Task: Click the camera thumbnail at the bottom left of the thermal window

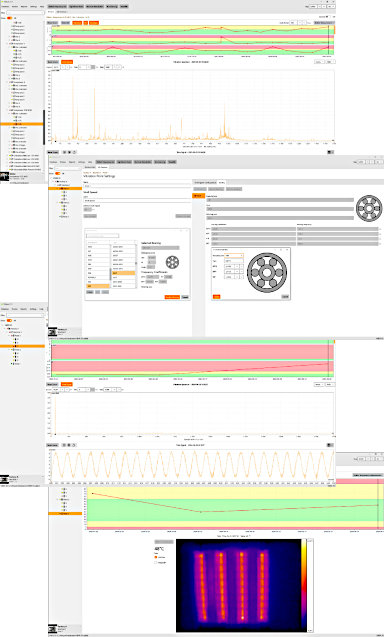Action: [53, 628]
